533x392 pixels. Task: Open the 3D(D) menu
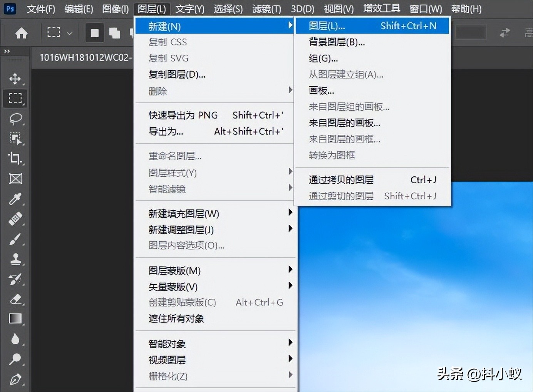click(x=302, y=9)
